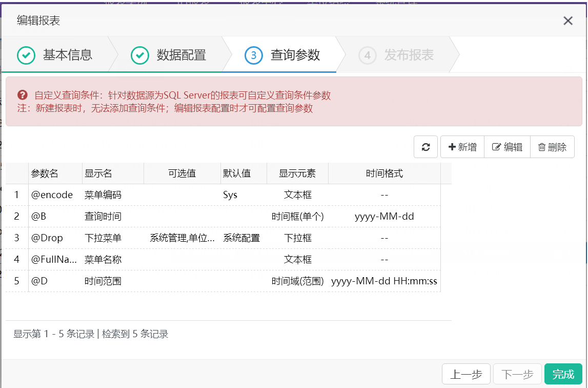Open the 数据配置 step tab

[169, 55]
